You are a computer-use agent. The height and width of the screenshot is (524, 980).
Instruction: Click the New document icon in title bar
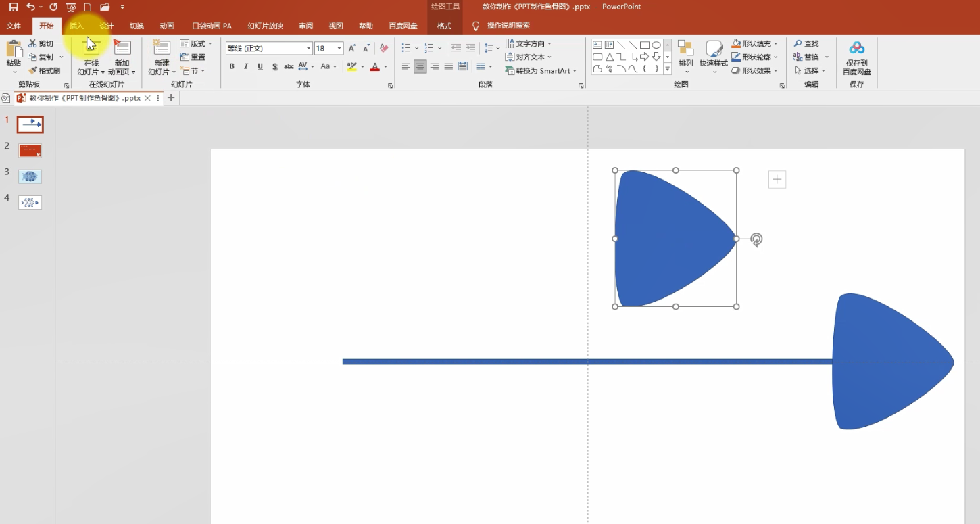[x=87, y=7]
